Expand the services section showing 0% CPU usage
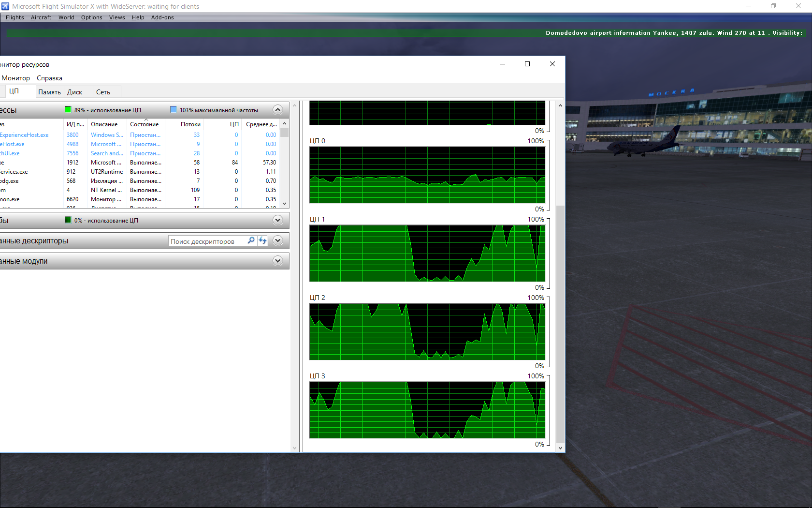Image resolution: width=812 pixels, height=508 pixels. 278,220
